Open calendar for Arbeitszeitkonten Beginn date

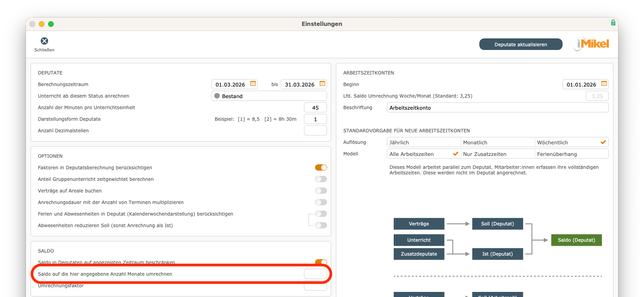pos(604,84)
